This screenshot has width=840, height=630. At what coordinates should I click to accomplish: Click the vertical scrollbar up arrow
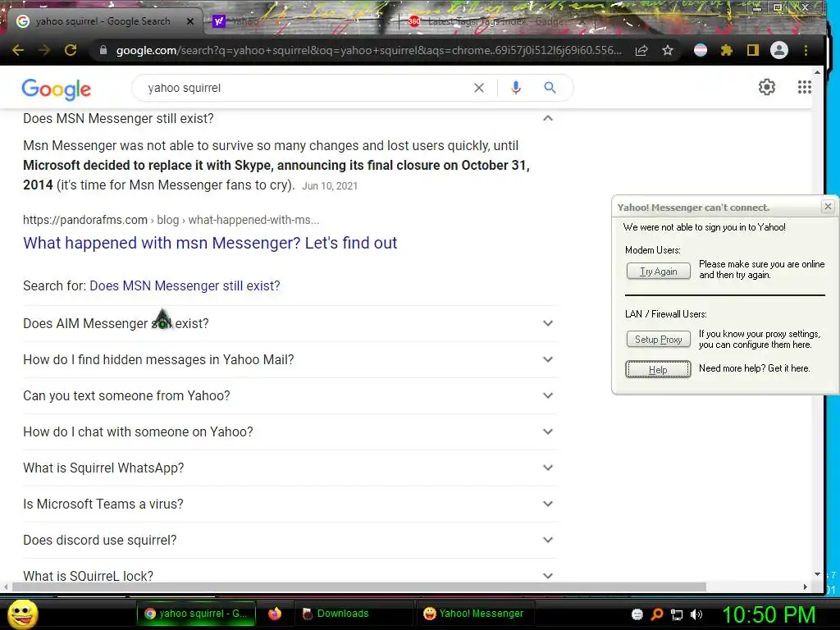coord(817,72)
